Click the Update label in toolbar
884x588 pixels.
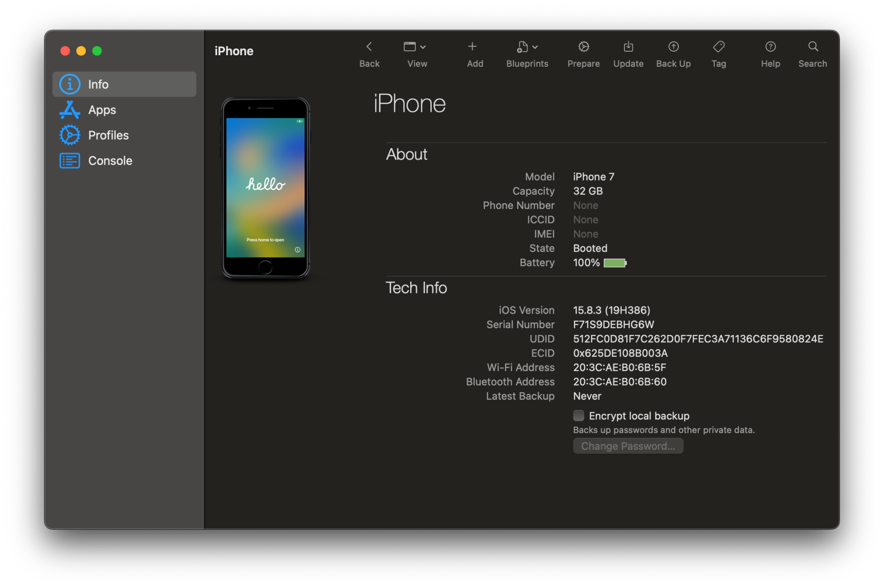[628, 64]
